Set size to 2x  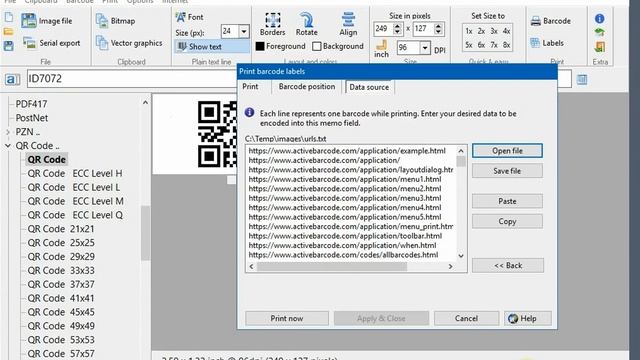[x=482, y=31]
